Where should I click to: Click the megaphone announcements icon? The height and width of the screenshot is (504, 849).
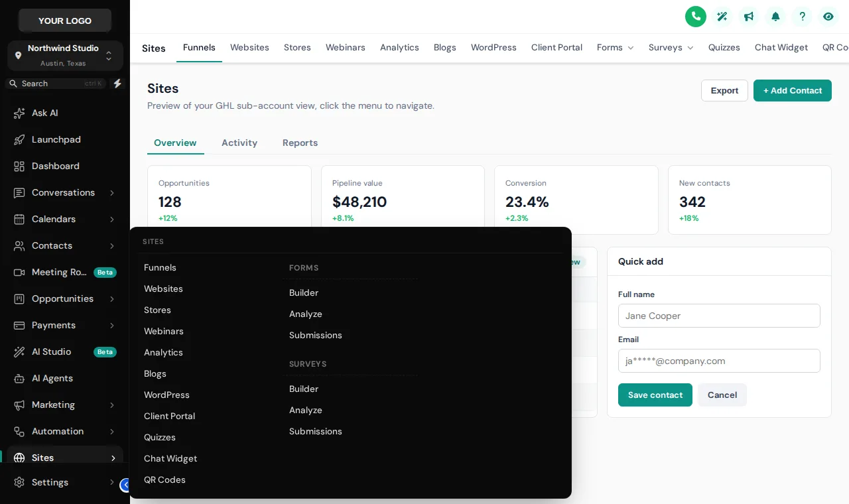(x=749, y=17)
